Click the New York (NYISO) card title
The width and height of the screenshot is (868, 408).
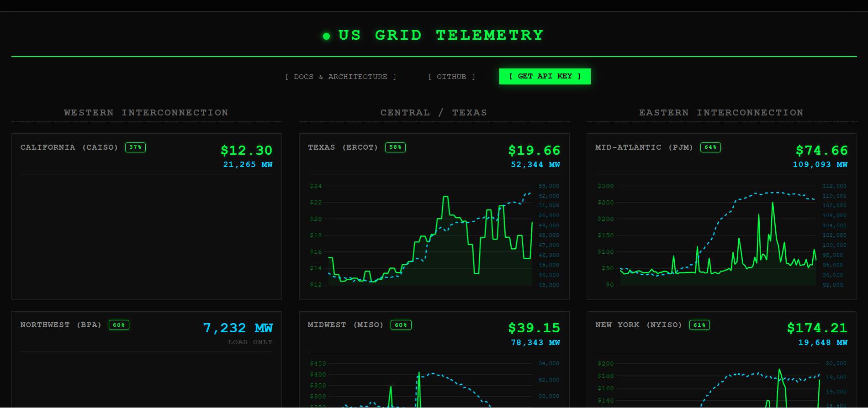[639, 324]
